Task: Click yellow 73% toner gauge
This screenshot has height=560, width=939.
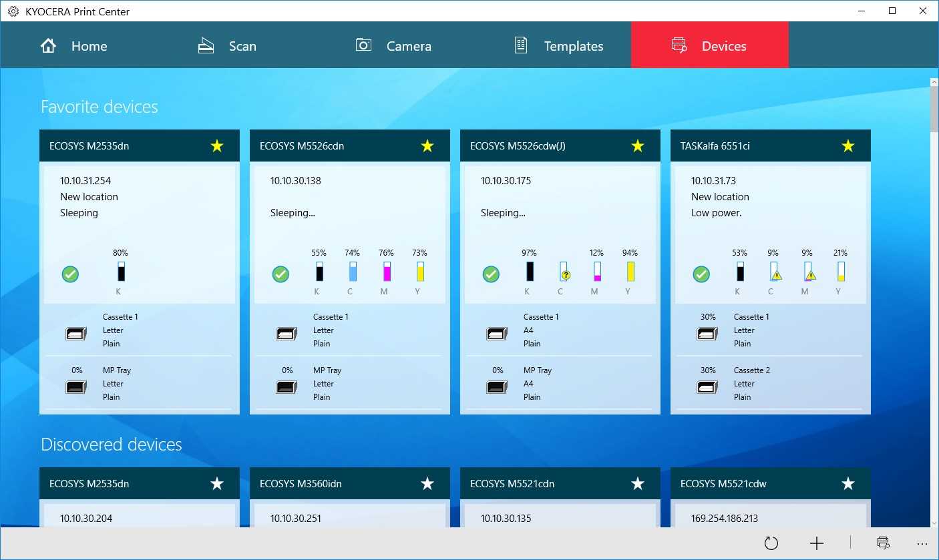Action: point(420,272)
